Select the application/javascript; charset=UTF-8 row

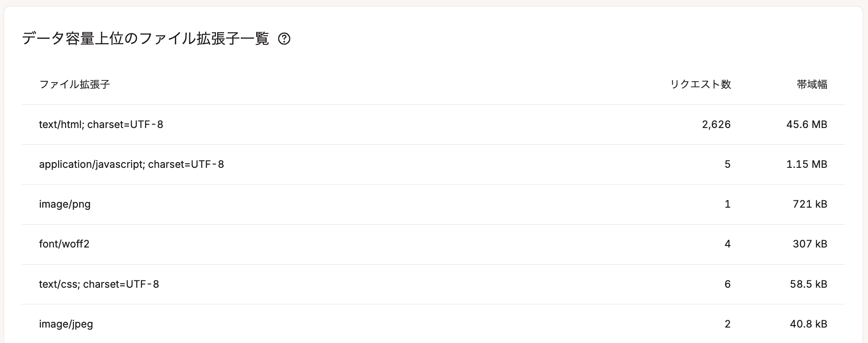tap(433, 164)
